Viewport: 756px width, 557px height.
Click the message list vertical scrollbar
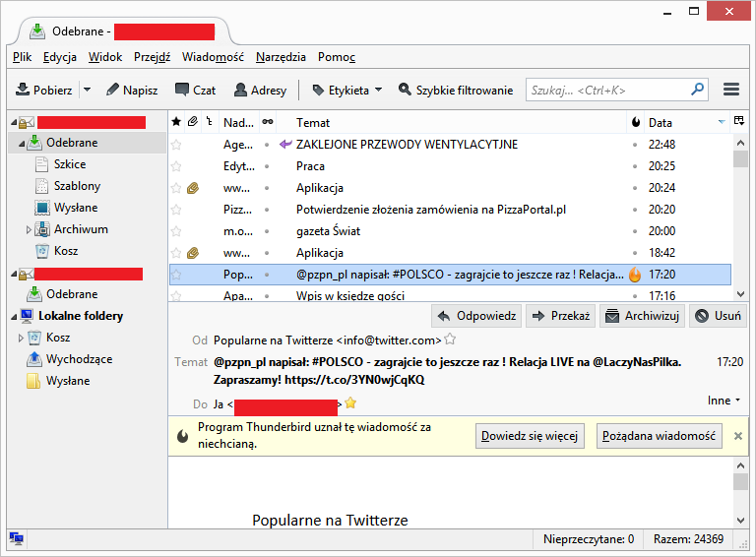click(740, 217)
